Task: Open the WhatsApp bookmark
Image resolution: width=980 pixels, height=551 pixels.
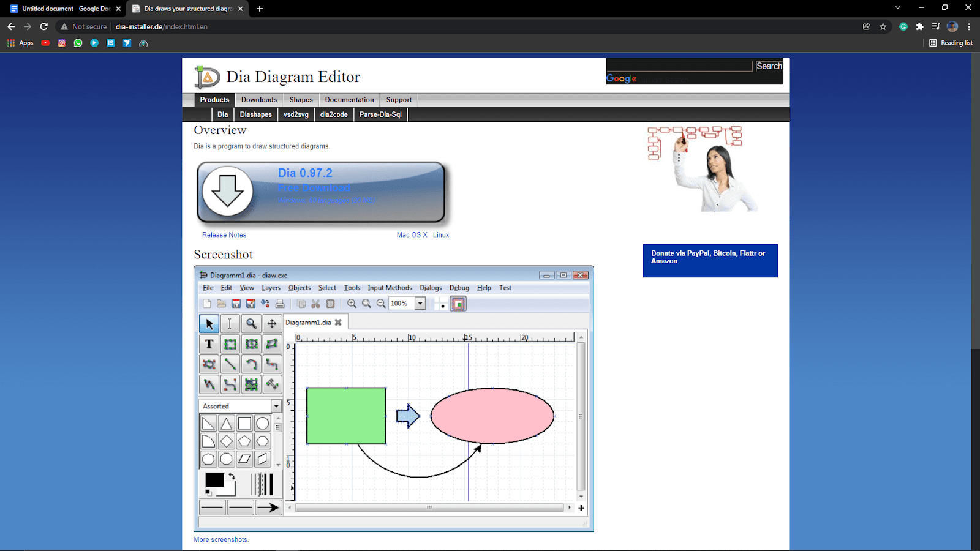Action: point(78,43)
